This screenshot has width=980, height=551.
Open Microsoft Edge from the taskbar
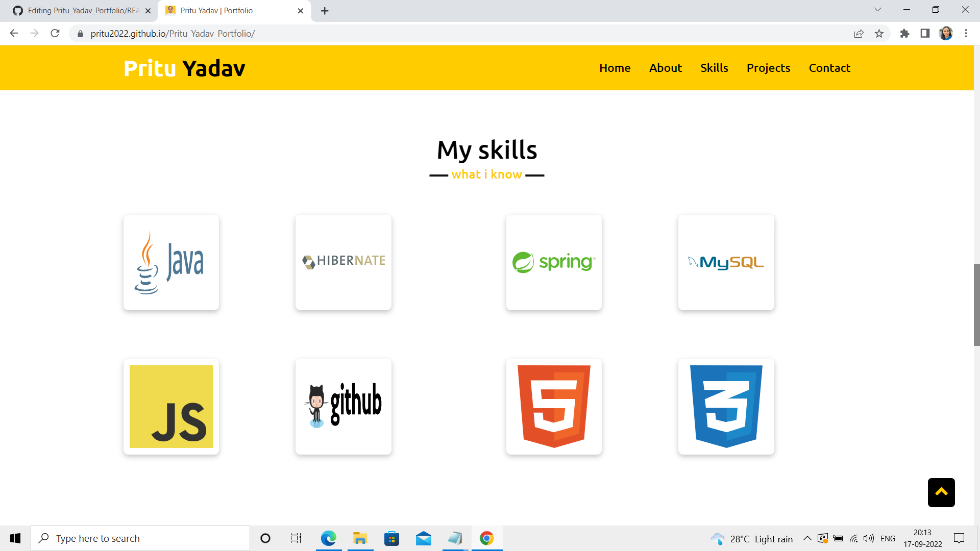click(x=329, y=538)
